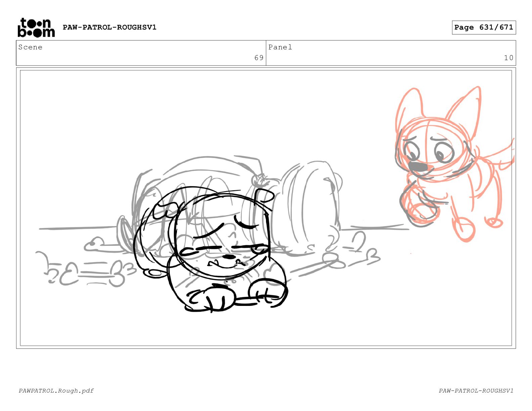Click the Scene label
Viewport: 532px width, 411px height.
coord(30,47)
